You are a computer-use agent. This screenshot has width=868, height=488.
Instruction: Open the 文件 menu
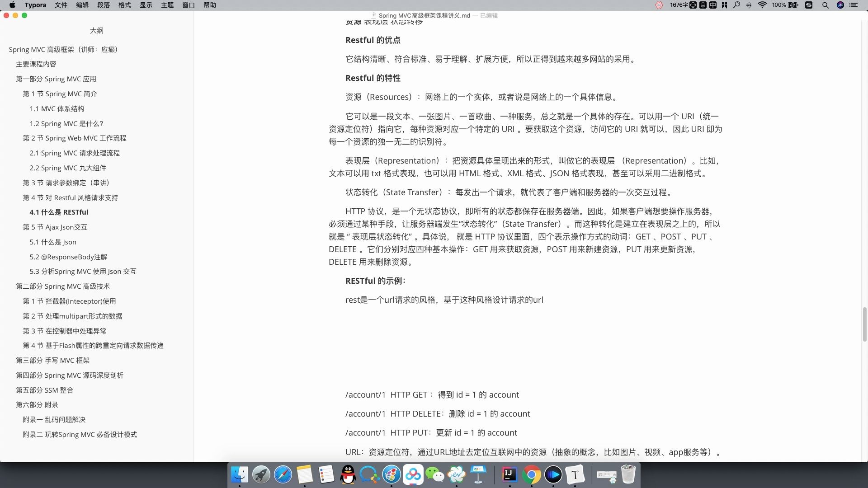(61, 5)
